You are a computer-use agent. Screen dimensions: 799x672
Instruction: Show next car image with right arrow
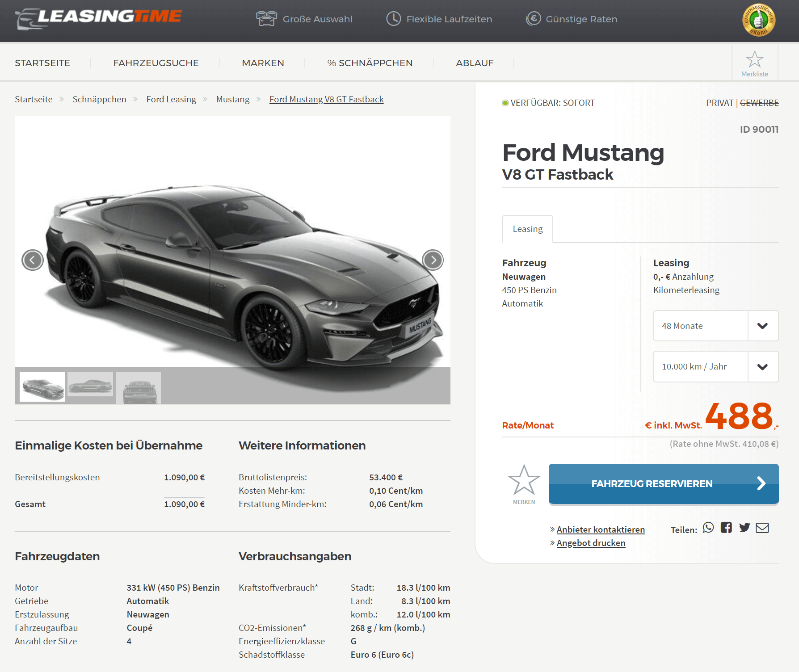click(433, 260)
